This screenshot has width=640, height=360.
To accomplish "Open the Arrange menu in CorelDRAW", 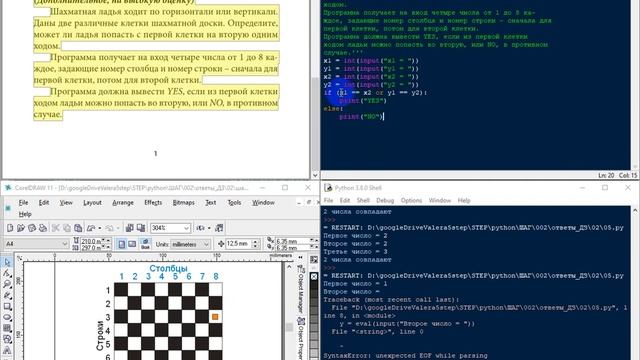I will pos(123,202).
